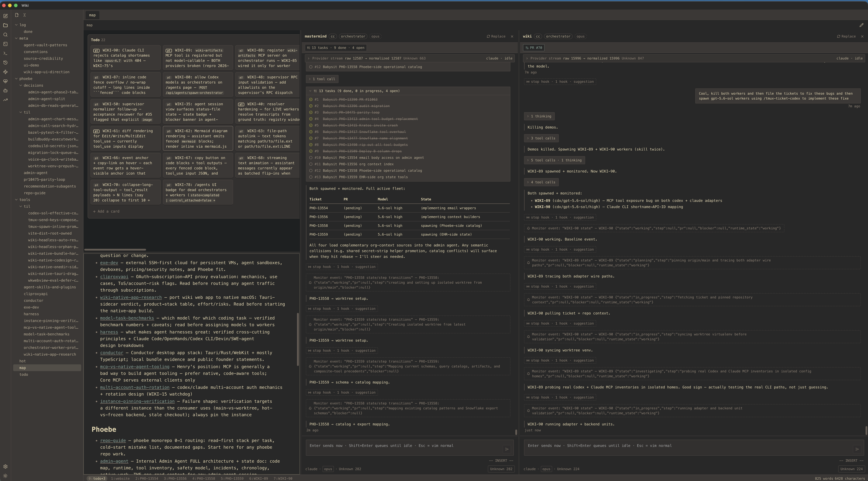Close the mastermind agent panel

tap(512, 36)
